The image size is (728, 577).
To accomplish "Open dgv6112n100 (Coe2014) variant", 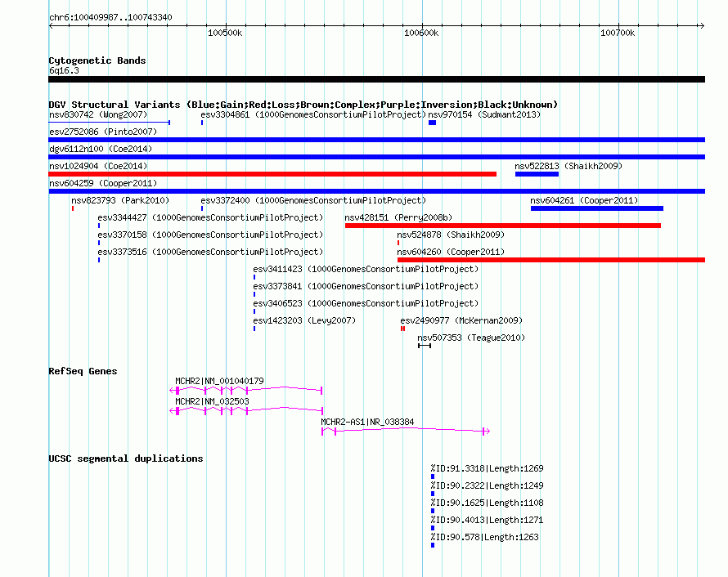I will (101, 149).
